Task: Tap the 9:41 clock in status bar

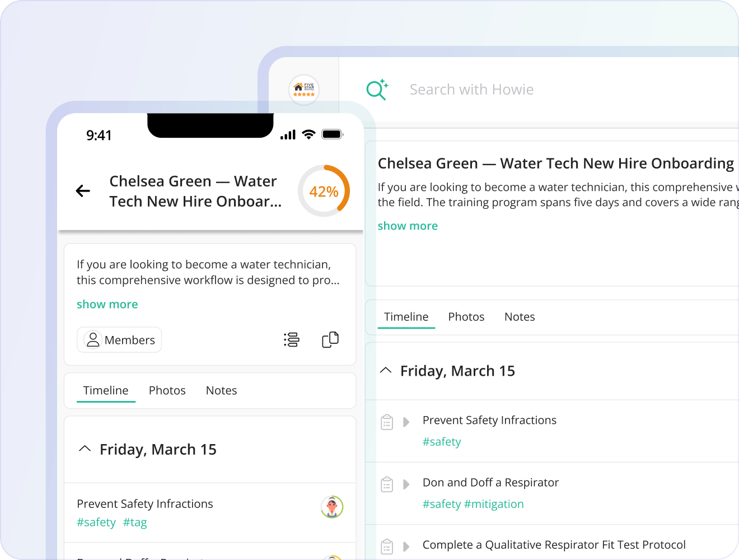Action: (x=99, y=135)
